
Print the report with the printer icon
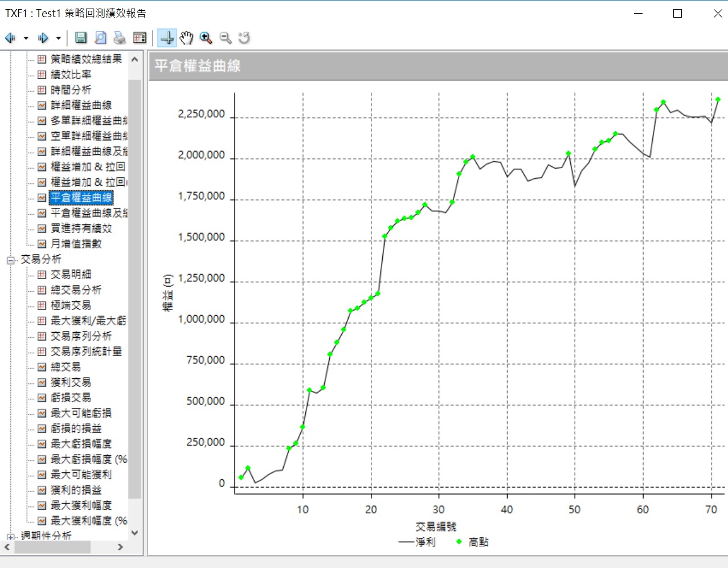coord(120,38)
